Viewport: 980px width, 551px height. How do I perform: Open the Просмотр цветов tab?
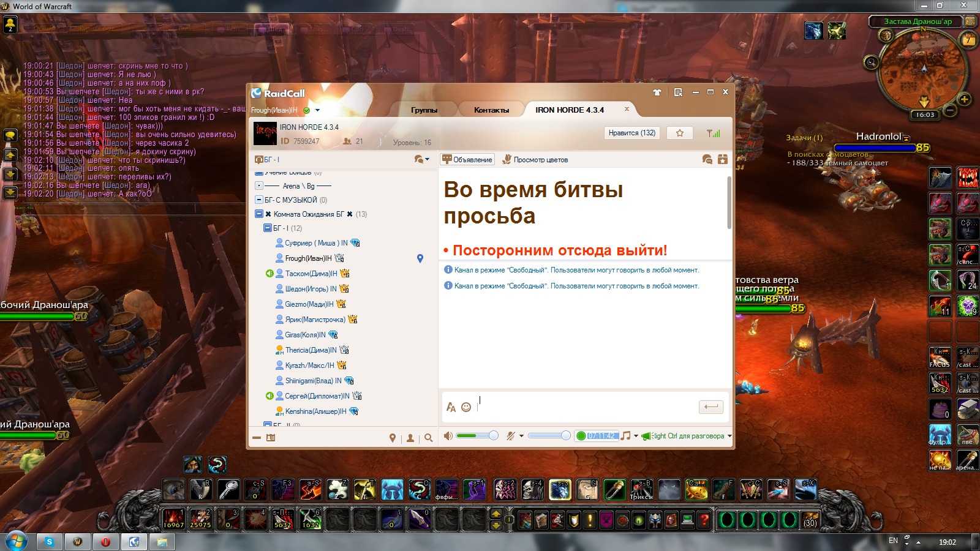[535, 160]
